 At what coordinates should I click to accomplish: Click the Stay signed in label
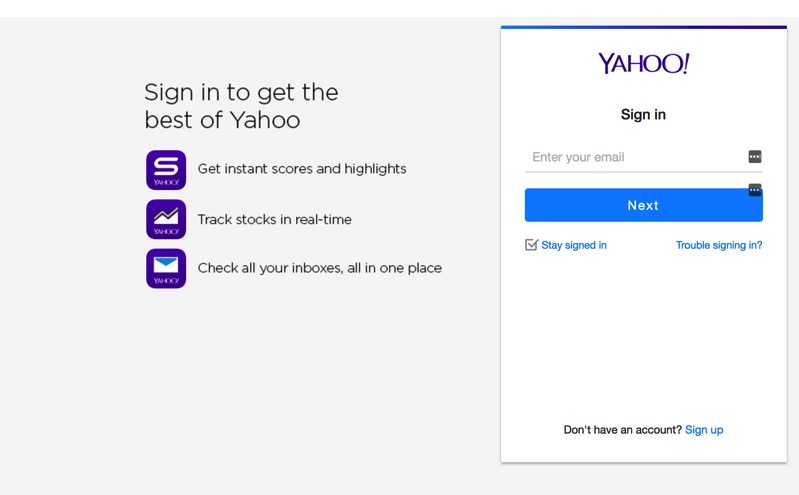(574, 245)
